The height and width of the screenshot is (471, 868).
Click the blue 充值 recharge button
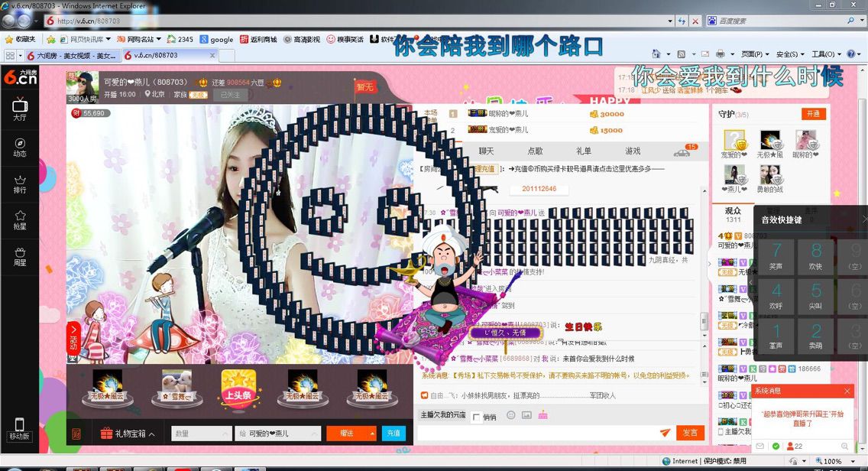394,434
